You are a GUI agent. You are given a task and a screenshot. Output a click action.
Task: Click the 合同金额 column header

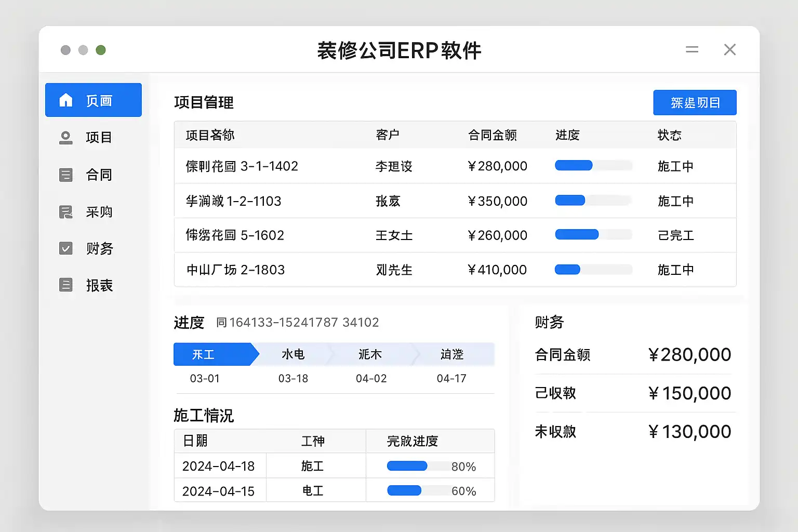pos(492,135)
